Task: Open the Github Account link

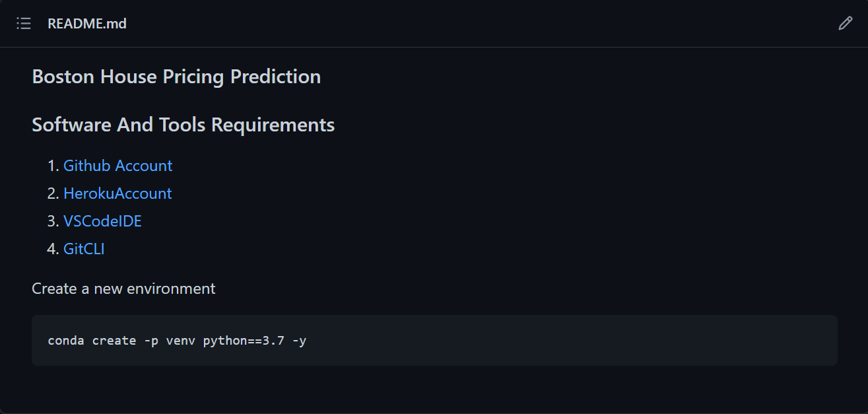Action: click(x=117, y=166)
